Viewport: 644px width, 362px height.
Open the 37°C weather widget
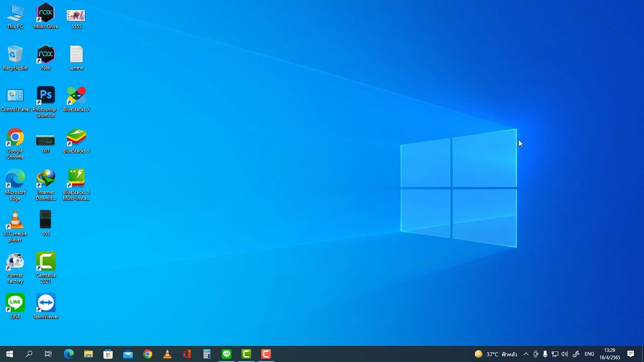[496, 354]
